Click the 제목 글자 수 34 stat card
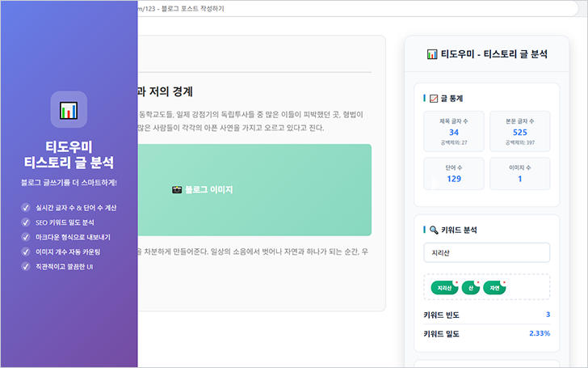This screenshot has width=588, height=368. click(x=454, y=131)
